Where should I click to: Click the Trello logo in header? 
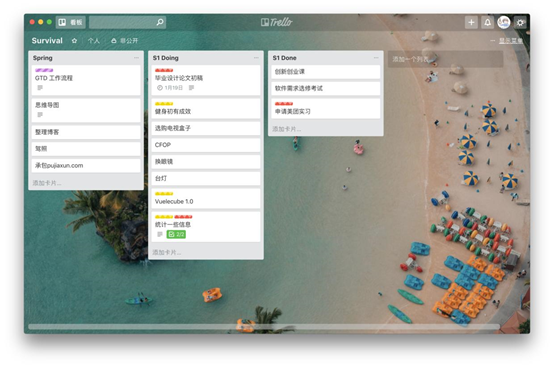(x=277, y=22)
